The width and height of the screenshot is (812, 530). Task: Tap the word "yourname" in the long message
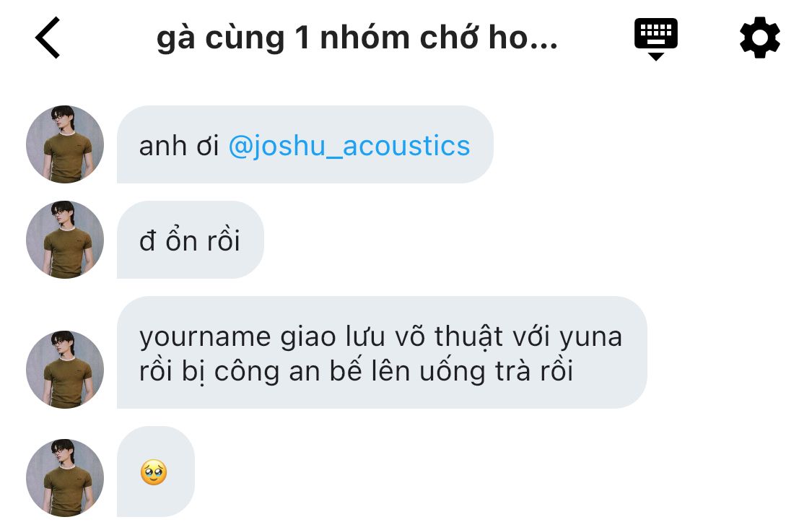pos(204,338)
